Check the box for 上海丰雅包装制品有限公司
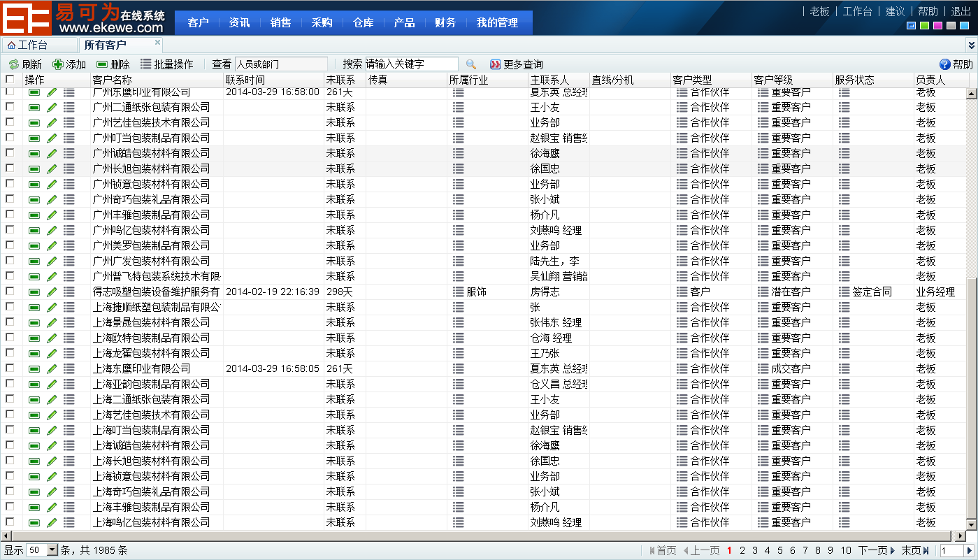Image resolution: width=978 pixels, height=560 pixels. click(x=10, y=507)
